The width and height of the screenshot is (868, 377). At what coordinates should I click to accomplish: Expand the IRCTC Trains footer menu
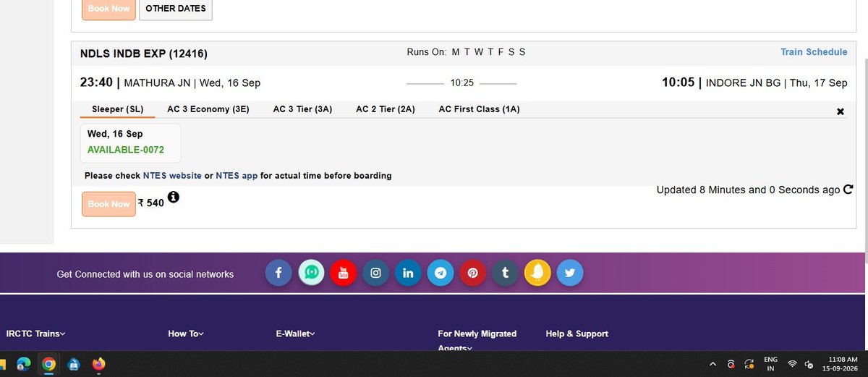tap(35, 334)
